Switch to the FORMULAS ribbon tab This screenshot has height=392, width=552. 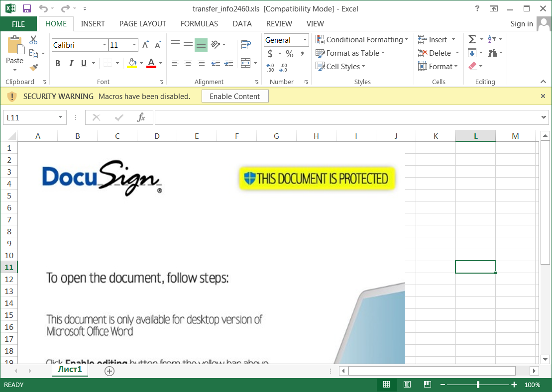pyautogui.click(x=199, y=23)
